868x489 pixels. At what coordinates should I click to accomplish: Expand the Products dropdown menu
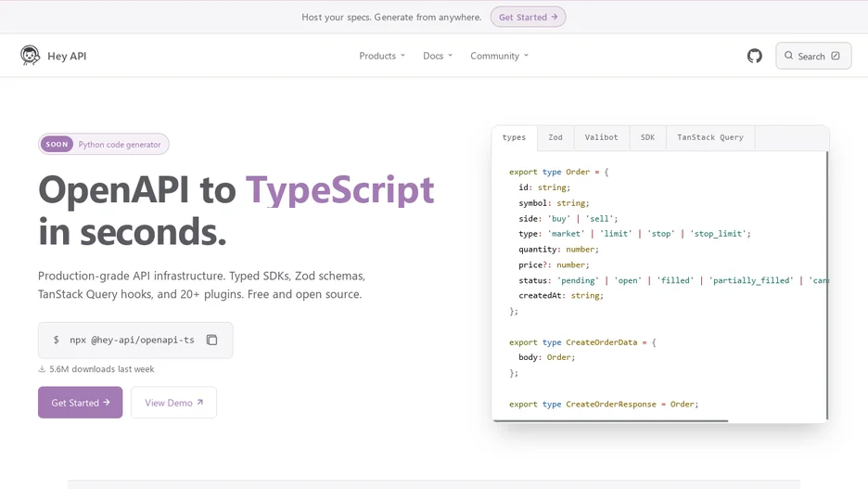pyautogui.click(x=382, y=56)
